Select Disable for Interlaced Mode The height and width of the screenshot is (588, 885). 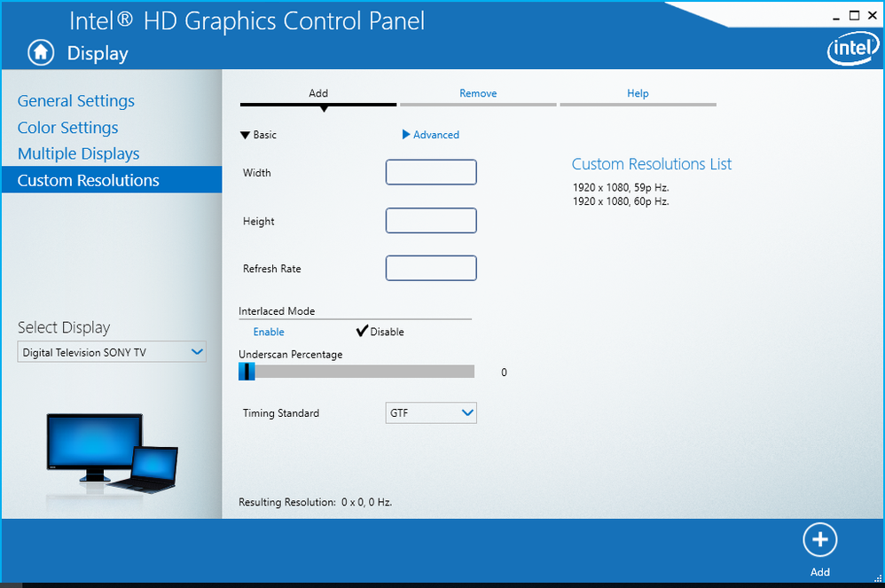(380, 331)
